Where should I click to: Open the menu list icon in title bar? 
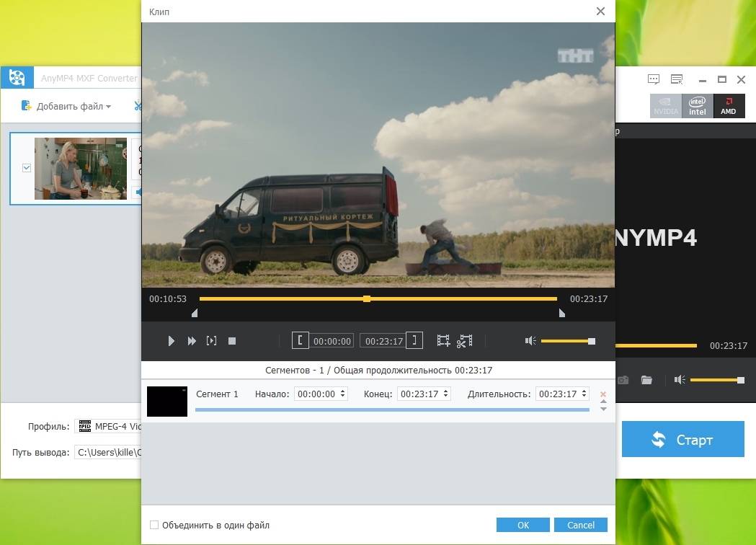pos(677,79)
